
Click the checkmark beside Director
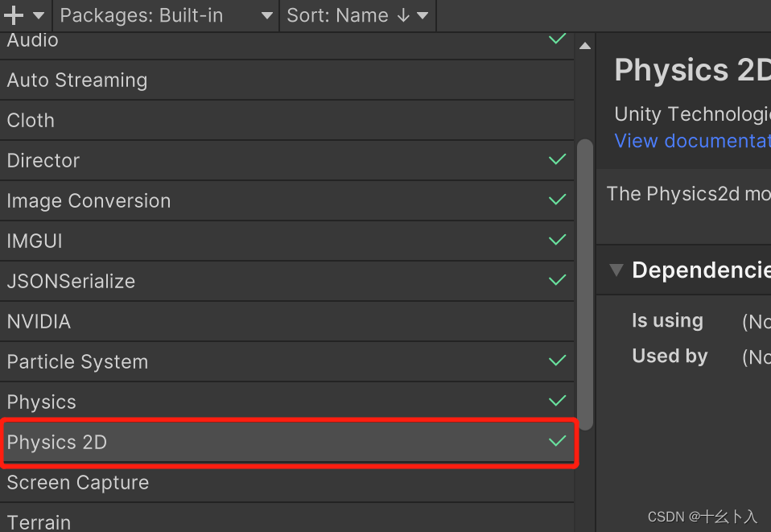(x=557, y=159)
